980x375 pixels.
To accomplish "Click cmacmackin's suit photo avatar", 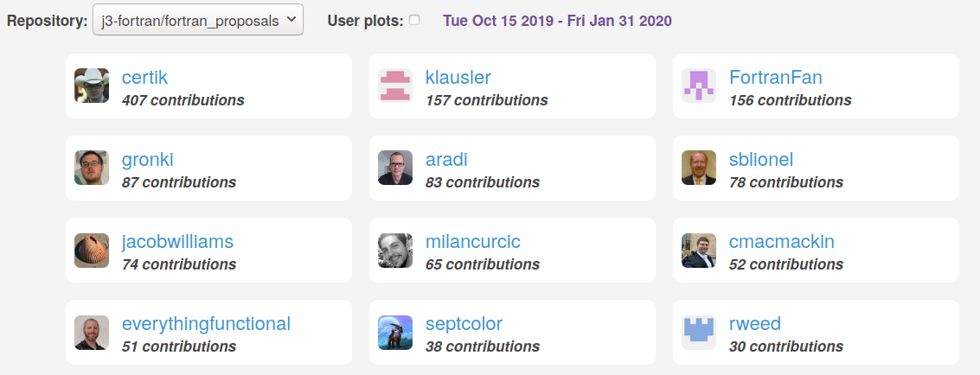I will point(699,251).
